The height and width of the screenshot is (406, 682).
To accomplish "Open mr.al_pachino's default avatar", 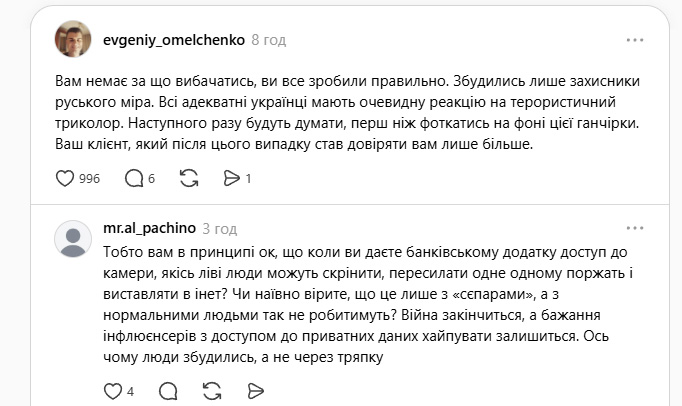I will point(73,239).
